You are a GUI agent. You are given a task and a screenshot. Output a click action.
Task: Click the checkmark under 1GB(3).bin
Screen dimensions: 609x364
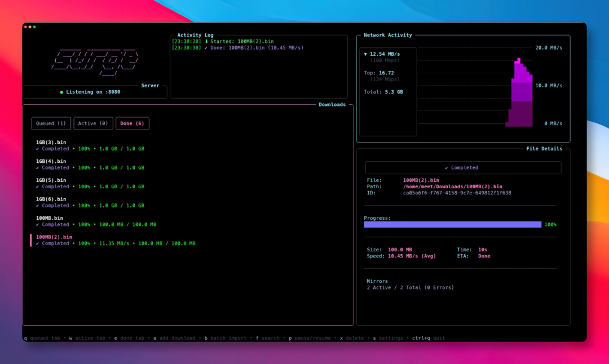pos(38,149)
